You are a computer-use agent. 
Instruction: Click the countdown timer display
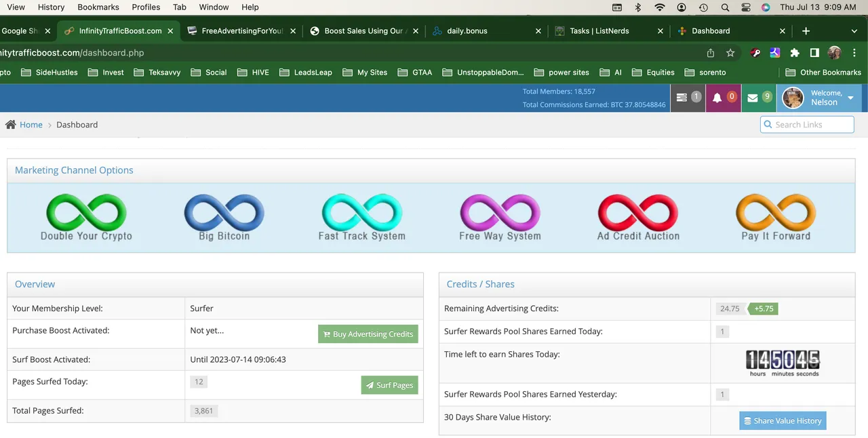point(783,363)
